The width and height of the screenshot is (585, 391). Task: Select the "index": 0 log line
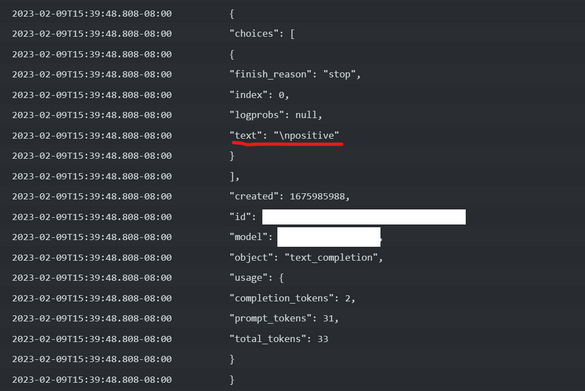point(259,95)
